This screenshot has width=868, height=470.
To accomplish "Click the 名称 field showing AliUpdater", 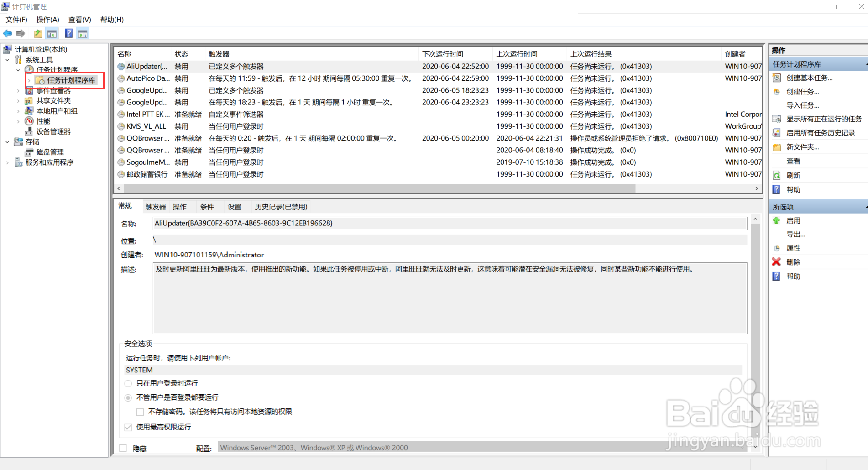I will pos(450,223).
